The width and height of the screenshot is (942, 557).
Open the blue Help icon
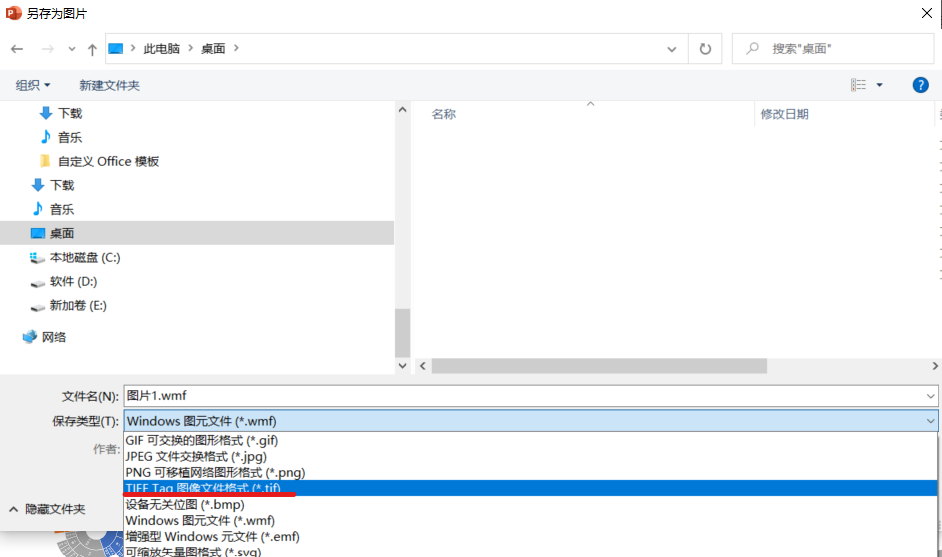[x=920, y=85]
